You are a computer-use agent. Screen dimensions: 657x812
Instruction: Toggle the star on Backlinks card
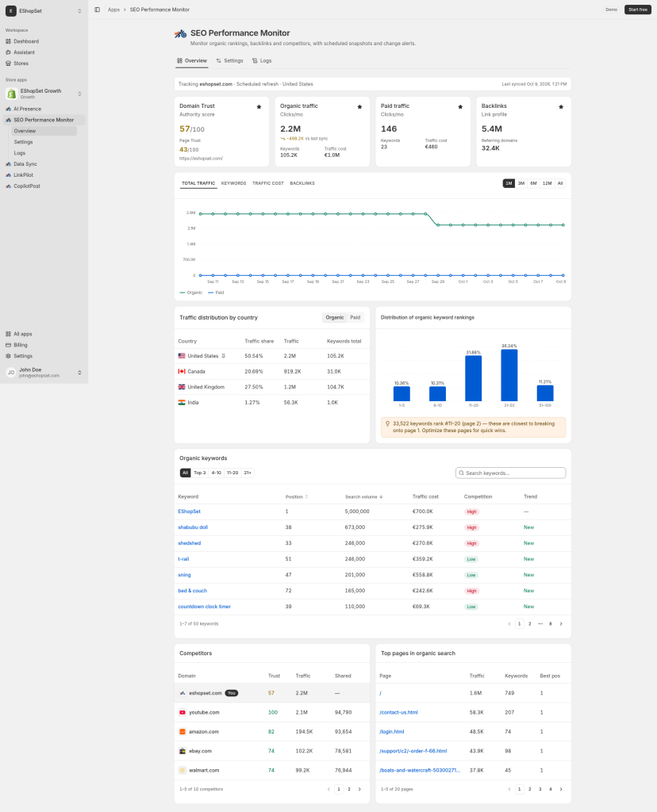[561, 107]
